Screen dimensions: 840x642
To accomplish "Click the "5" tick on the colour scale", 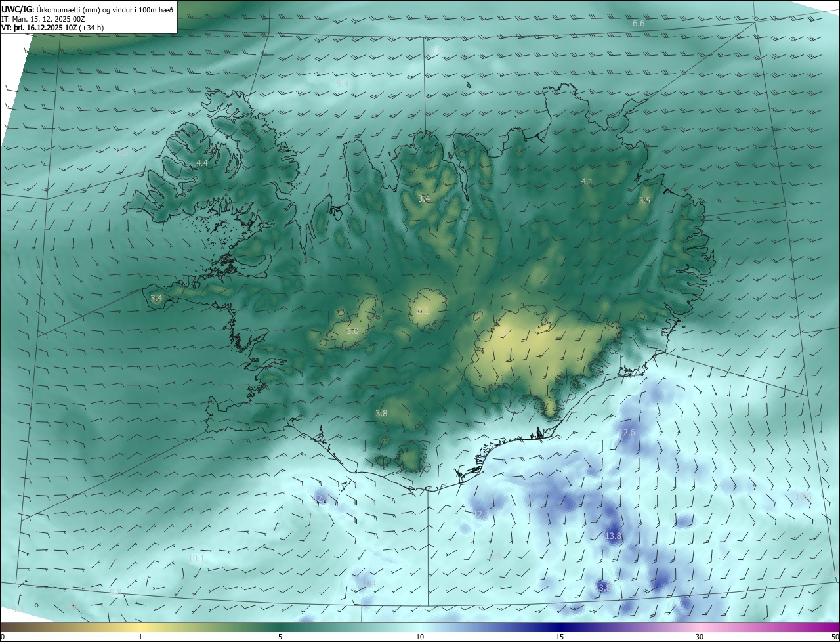I will coord(280,637).
